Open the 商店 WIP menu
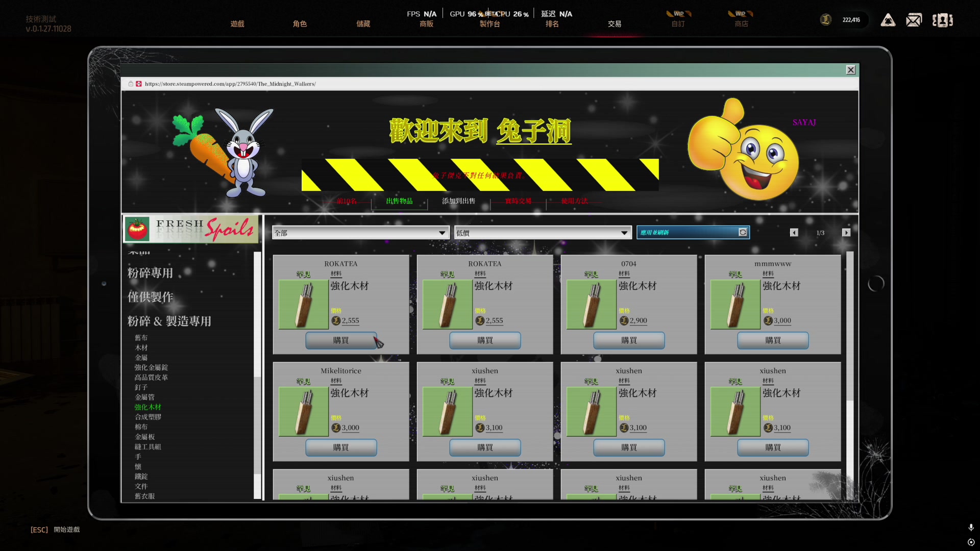The image size is (980, 551). coord(741,24)
